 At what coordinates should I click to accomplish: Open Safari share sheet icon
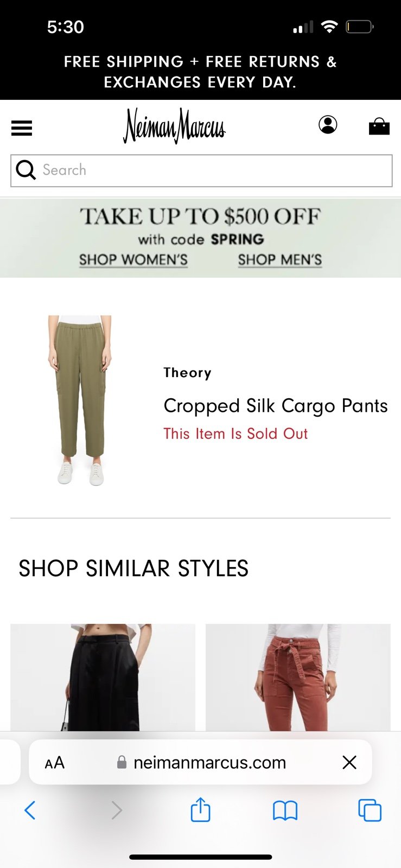[200, 809]
